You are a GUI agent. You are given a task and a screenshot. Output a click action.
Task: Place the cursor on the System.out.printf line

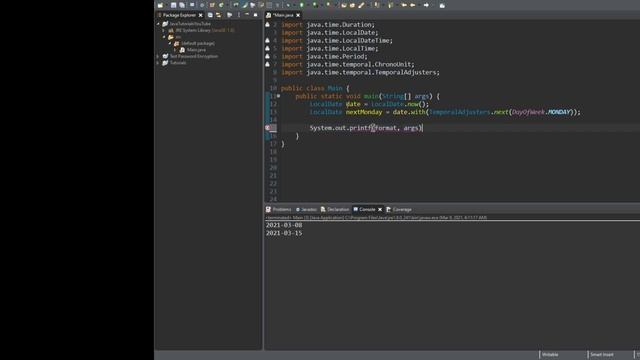pos(366,128)
